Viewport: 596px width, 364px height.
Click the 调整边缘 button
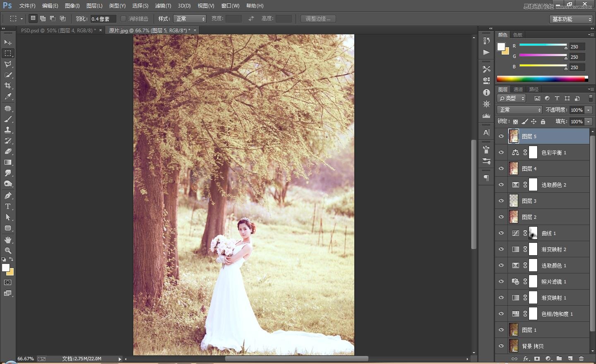[318, 19]
